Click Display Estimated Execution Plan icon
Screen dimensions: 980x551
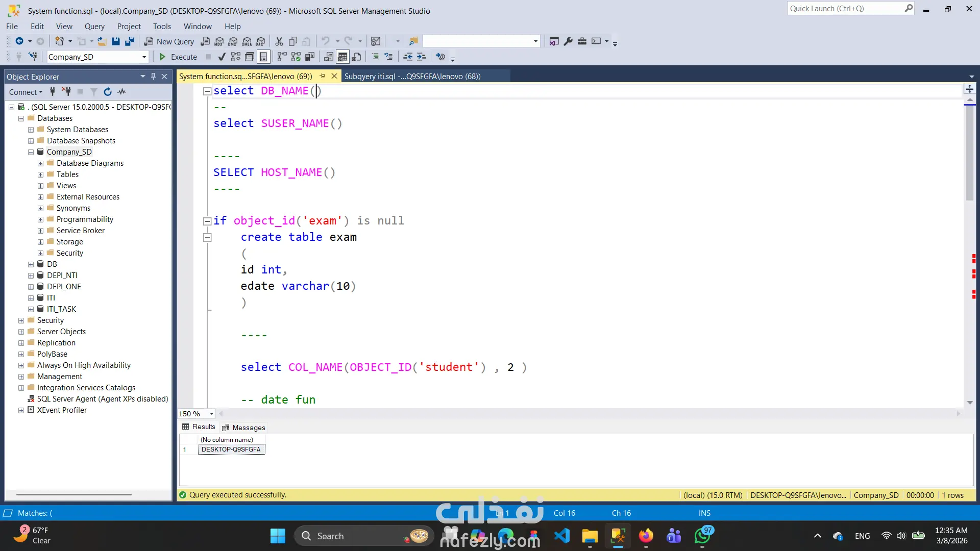235,57
